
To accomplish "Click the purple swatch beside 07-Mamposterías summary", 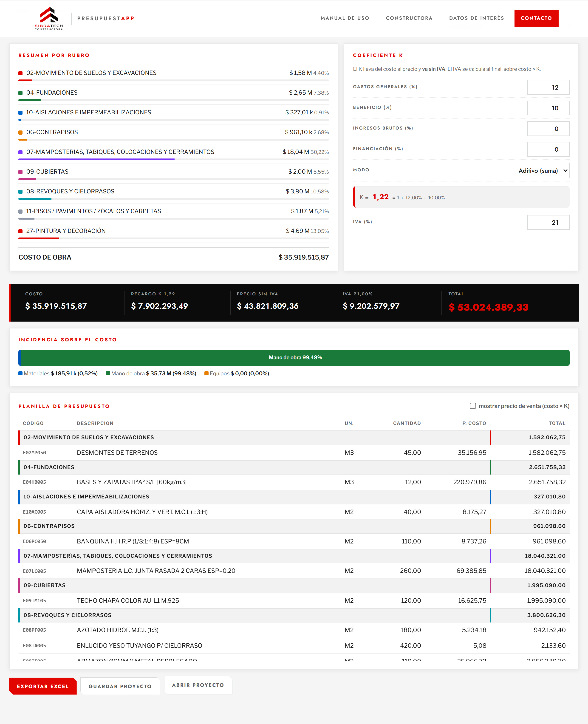I will (20, 152).
